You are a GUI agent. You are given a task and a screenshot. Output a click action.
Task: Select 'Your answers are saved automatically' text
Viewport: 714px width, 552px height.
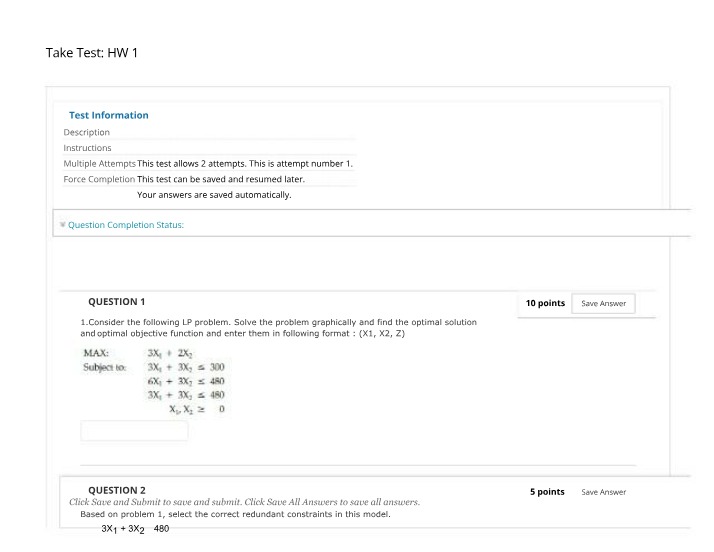(214, 195)
